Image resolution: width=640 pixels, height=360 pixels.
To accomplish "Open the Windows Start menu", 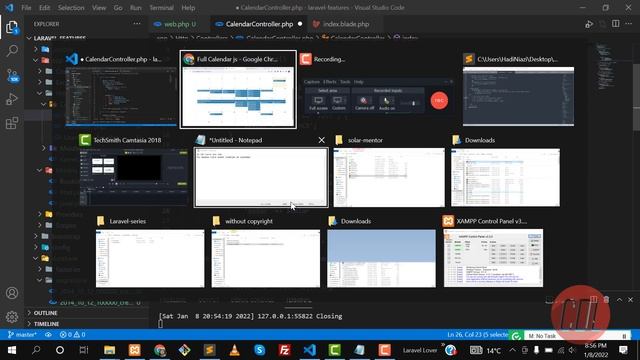I will (x=12, y=350).
